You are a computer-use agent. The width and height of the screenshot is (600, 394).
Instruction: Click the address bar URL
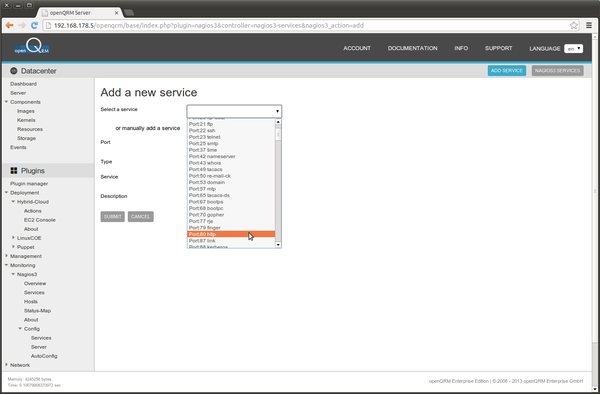click(209, 26)
